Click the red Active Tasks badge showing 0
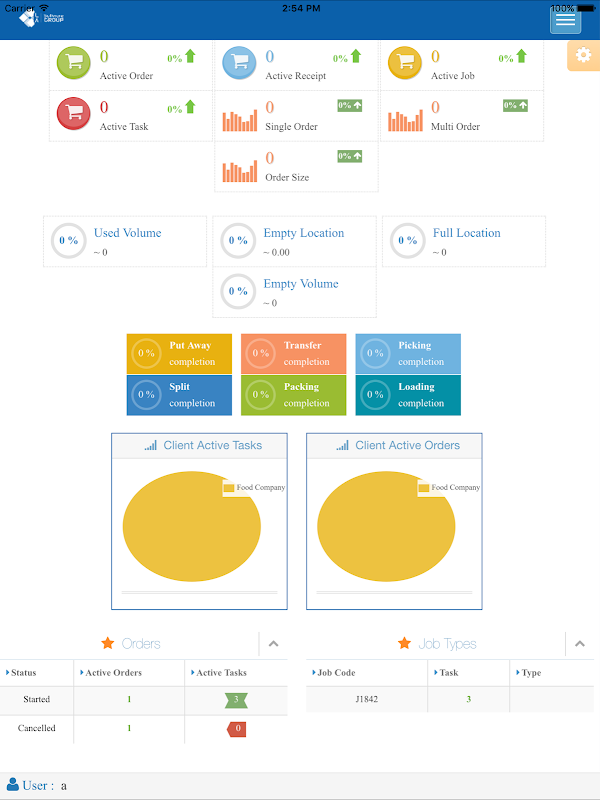Viewport: 600px width, 800px height. [237, 729]
